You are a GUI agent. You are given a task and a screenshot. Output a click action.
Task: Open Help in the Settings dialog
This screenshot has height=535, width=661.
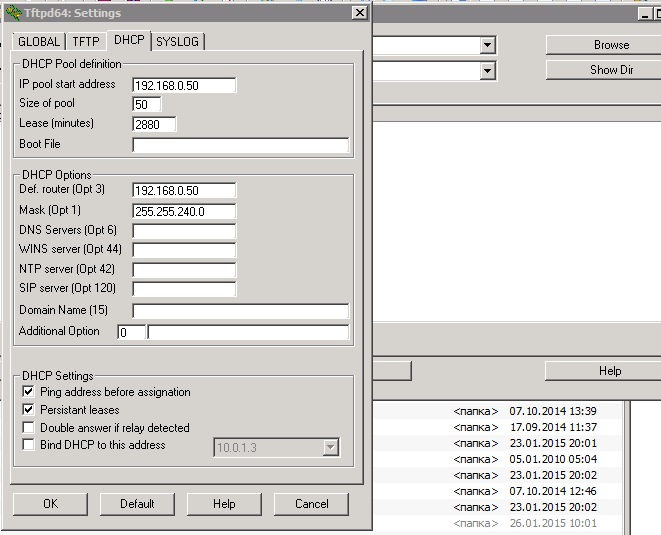(224, 504)
